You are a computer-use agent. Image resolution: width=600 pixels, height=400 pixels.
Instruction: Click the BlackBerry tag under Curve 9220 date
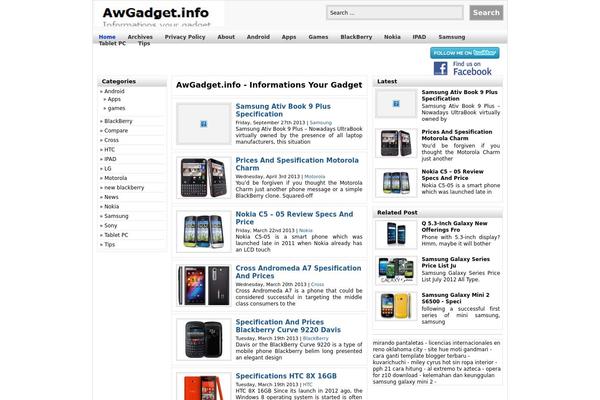click(315, 339)
